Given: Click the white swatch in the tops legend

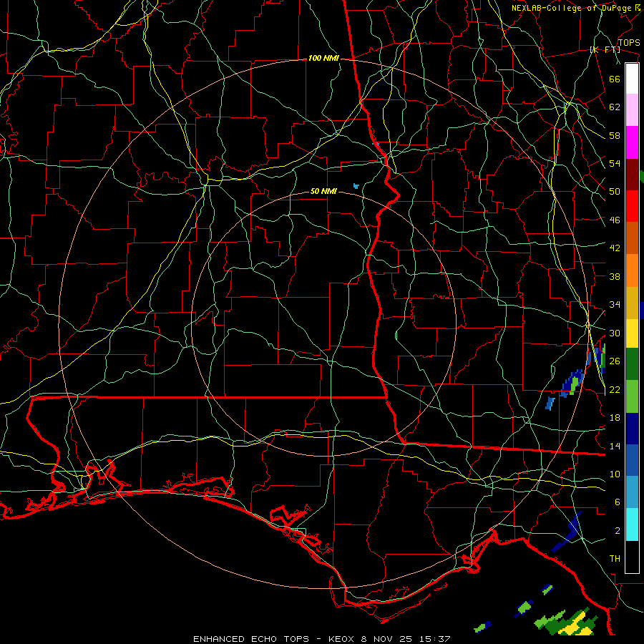Looking at the screenshot, I should click(x=632, y=79).
